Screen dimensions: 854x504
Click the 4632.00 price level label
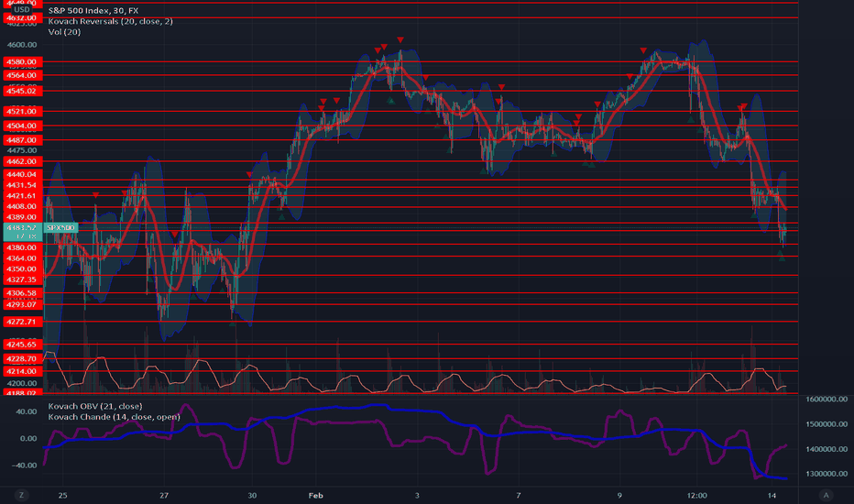(22, 18)
